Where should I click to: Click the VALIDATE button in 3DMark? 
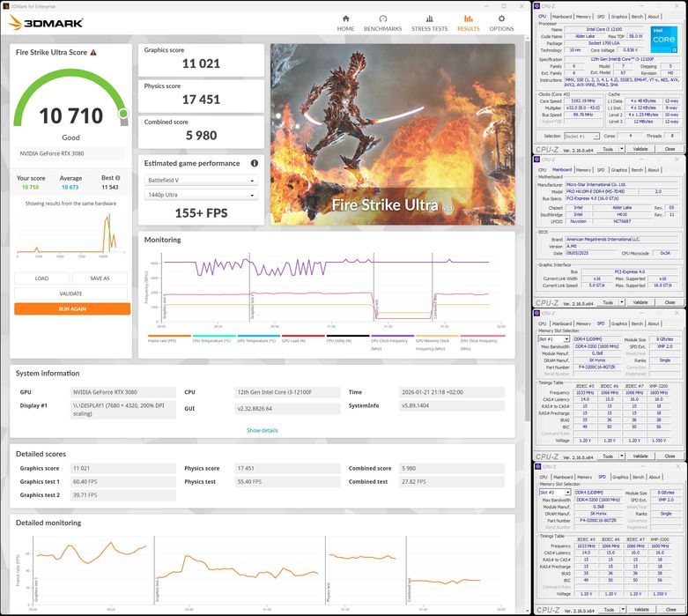point(70,293)
